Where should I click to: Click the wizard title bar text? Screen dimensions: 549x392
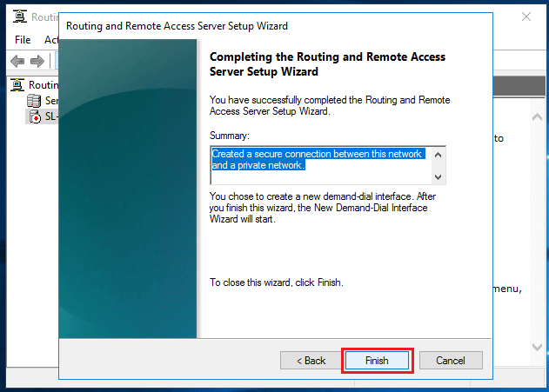click(x=177, y=26)
